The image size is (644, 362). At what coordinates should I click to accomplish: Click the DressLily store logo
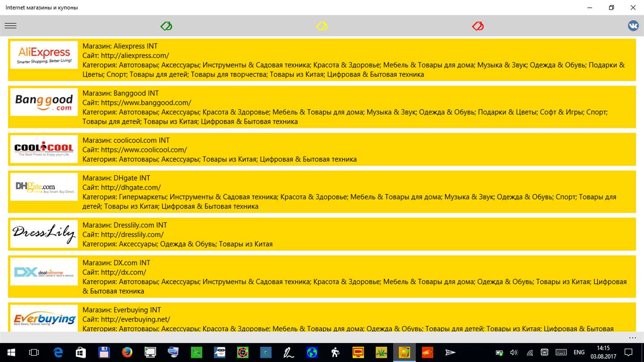44,234
